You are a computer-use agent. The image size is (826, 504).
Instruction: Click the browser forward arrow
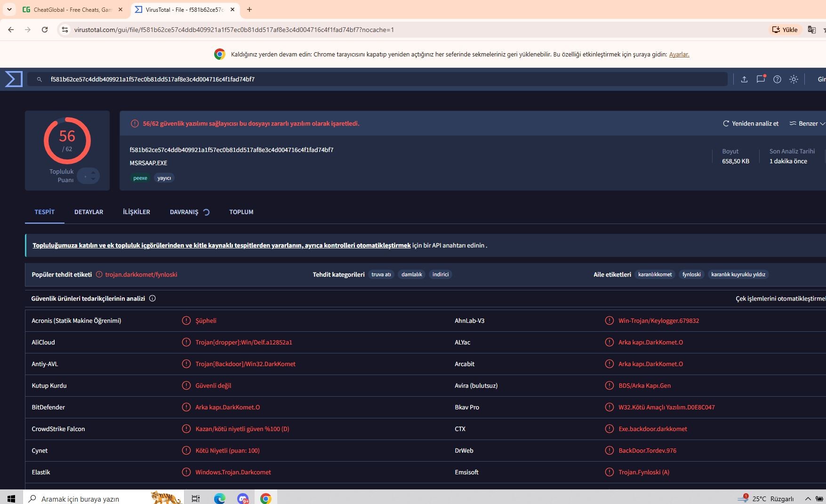click(28, 30)
